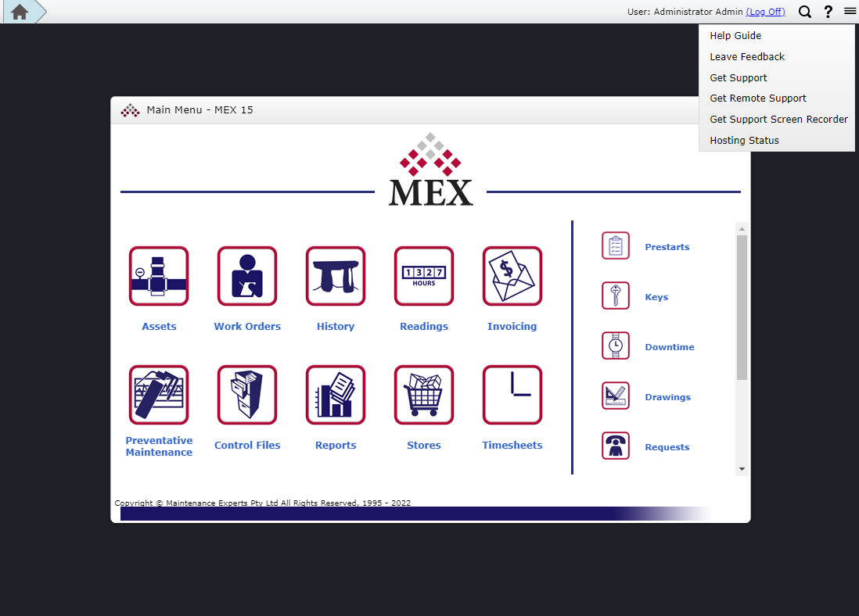The height and width of the screenshot is (616, 859).
Task: Click the 'User: Administrator Admin' text
Action: point(685,12)
